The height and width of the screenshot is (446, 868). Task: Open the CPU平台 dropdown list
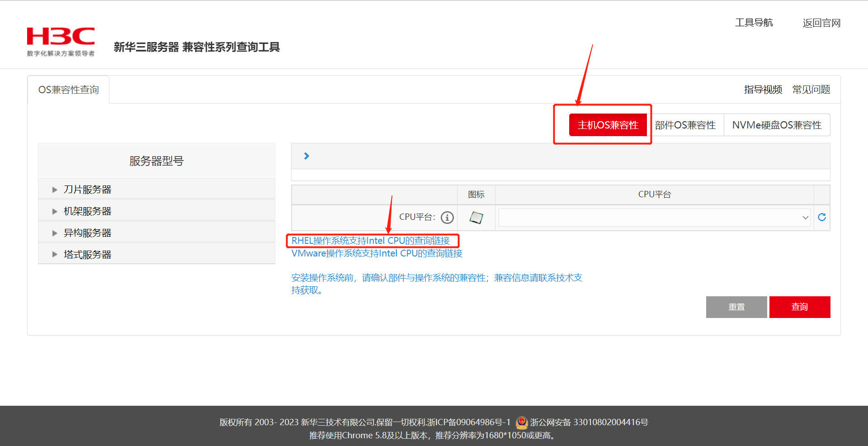coord(654,218)
